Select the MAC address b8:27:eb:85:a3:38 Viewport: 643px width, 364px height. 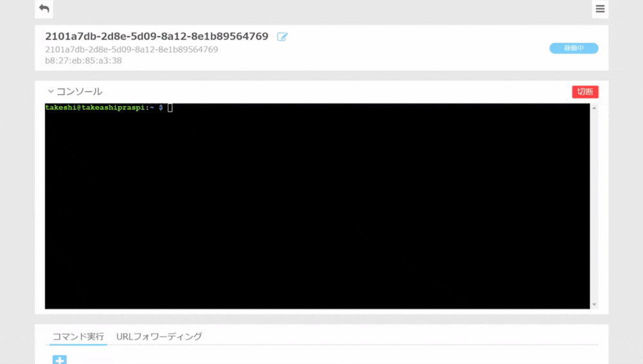83,60
